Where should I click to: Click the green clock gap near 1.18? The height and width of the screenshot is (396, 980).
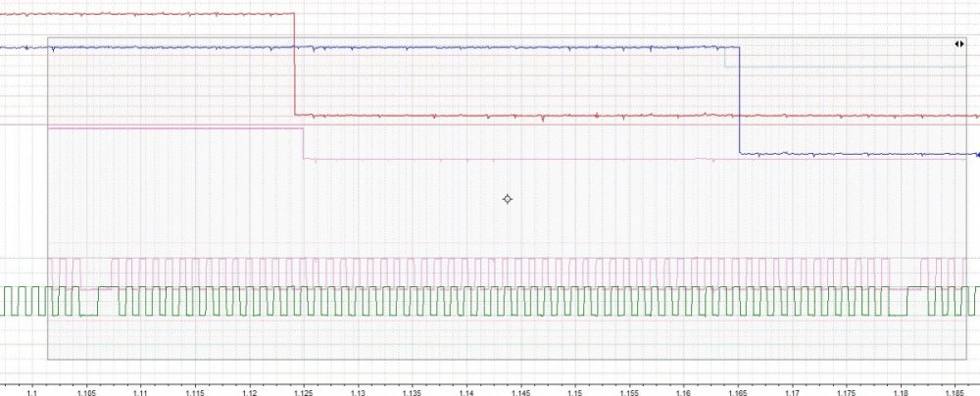click(x=898, y=315)
